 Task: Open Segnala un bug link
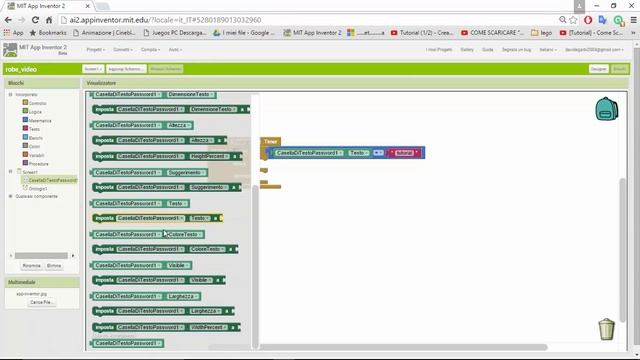pos(516,50)
